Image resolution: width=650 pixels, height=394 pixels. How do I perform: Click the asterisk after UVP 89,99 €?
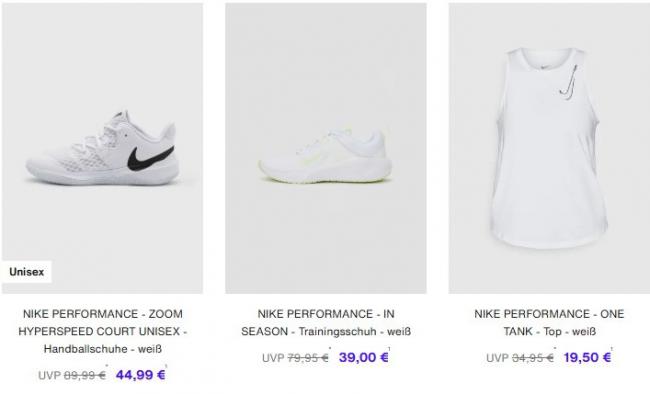pos(107,365)
